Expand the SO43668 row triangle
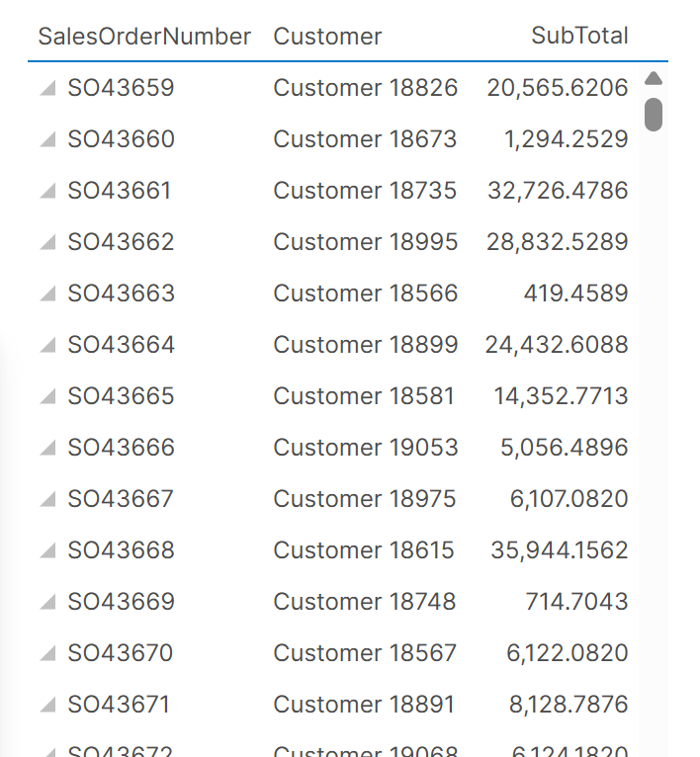Screen dimensions: 700x757 pyautogui.click(x=47, y=551)
